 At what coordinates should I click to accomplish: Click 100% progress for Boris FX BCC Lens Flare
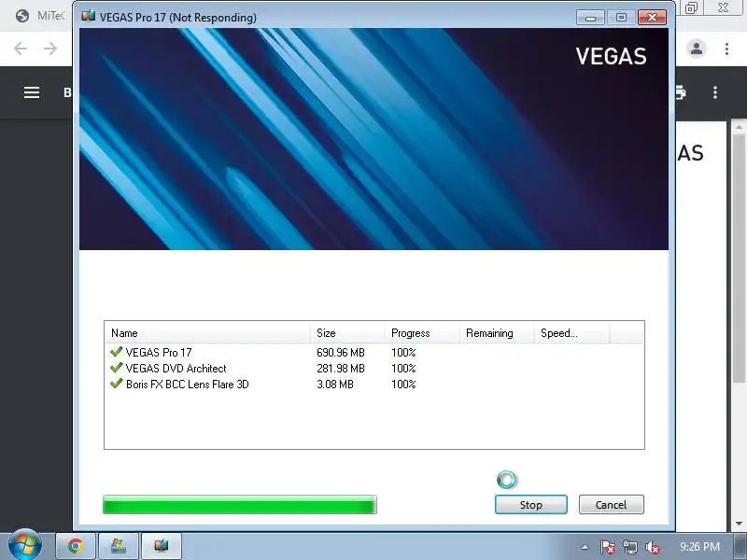click(403, 385)
